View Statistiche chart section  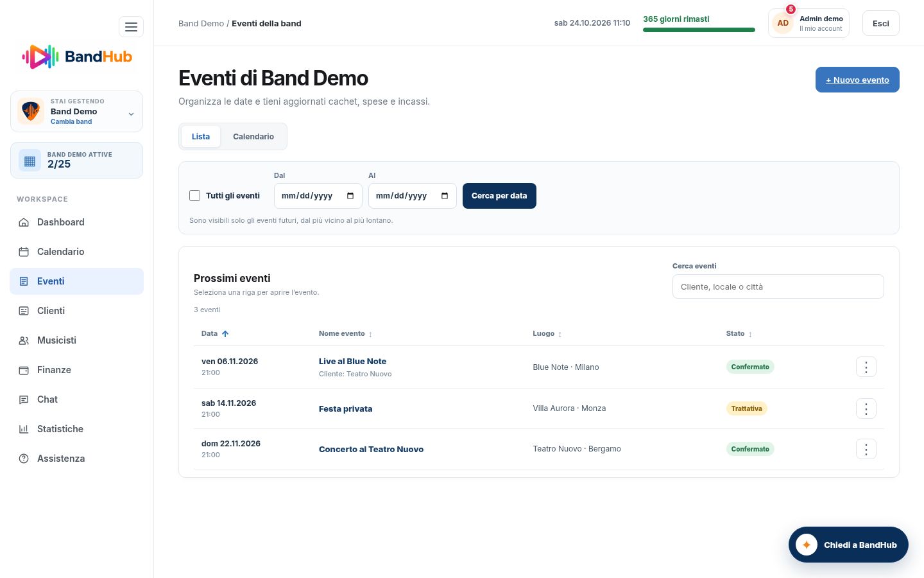click(x=76, y=429)
